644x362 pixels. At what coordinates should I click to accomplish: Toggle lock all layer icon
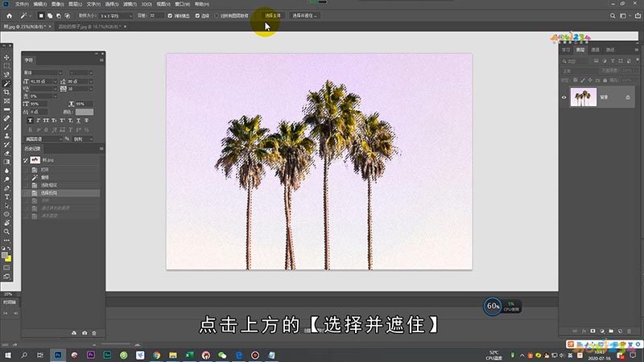pos(605,80)
